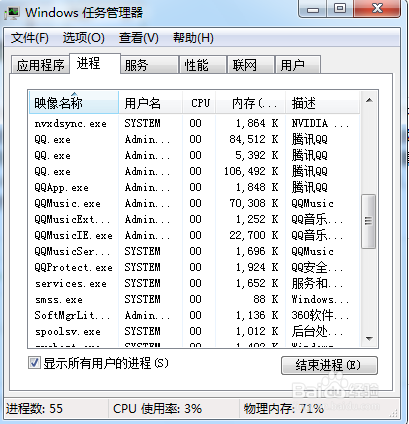Select the 进程 tab
The image size is (409, 424).
(x=95, y=63)
